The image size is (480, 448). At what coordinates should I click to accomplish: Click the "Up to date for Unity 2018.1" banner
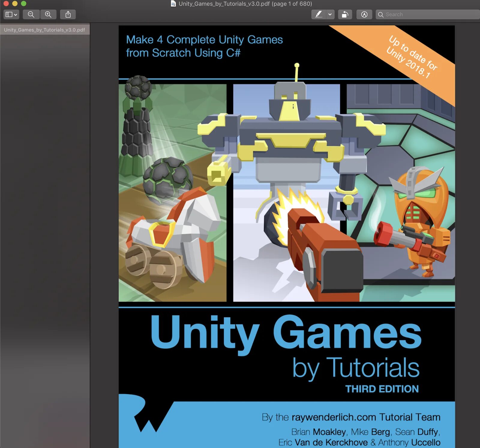tap(412, 57)
